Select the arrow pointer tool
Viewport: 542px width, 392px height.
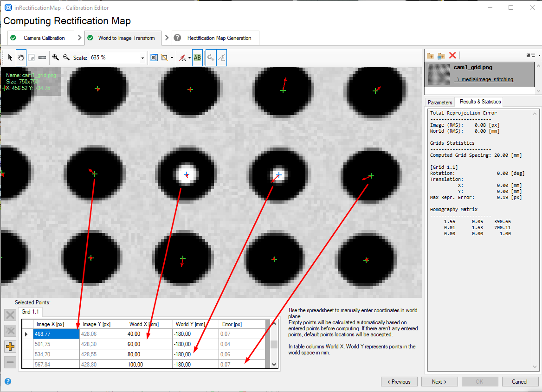tap(10, 58)
